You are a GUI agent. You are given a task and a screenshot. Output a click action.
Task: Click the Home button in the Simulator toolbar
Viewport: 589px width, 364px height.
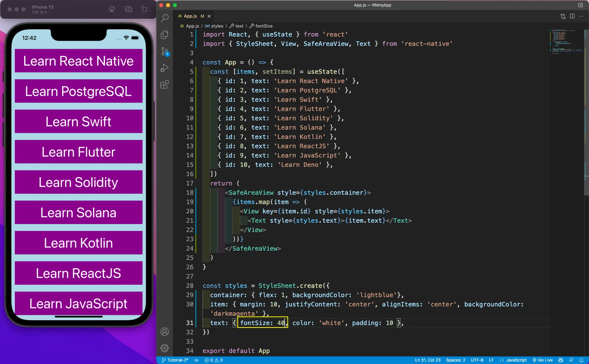coord(112,9)
